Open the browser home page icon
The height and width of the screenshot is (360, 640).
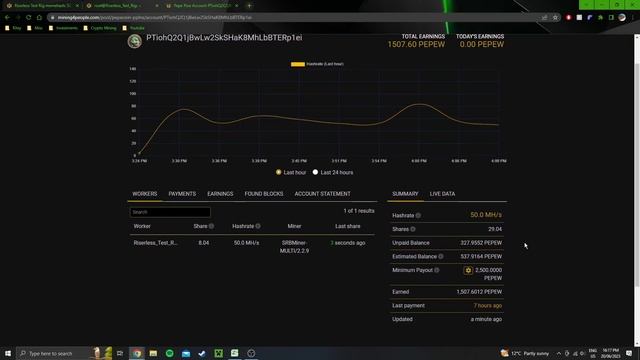(39, 18)
